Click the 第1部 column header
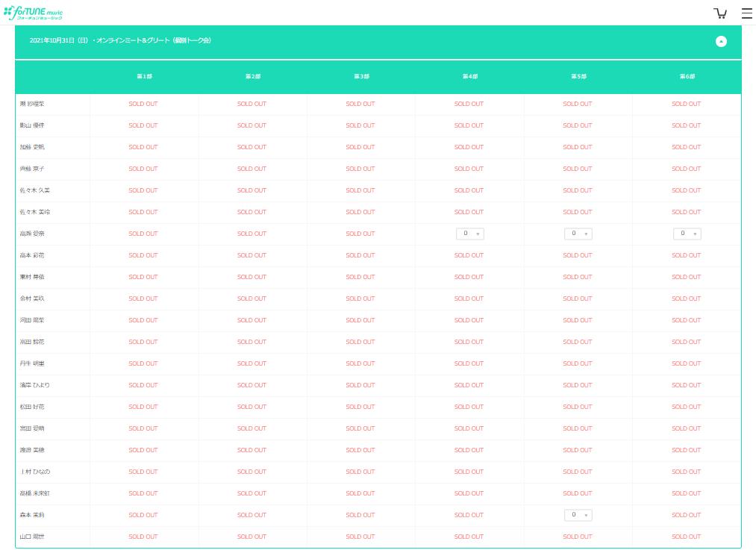This screenshot has width=756, height=553. click(144, 77)
